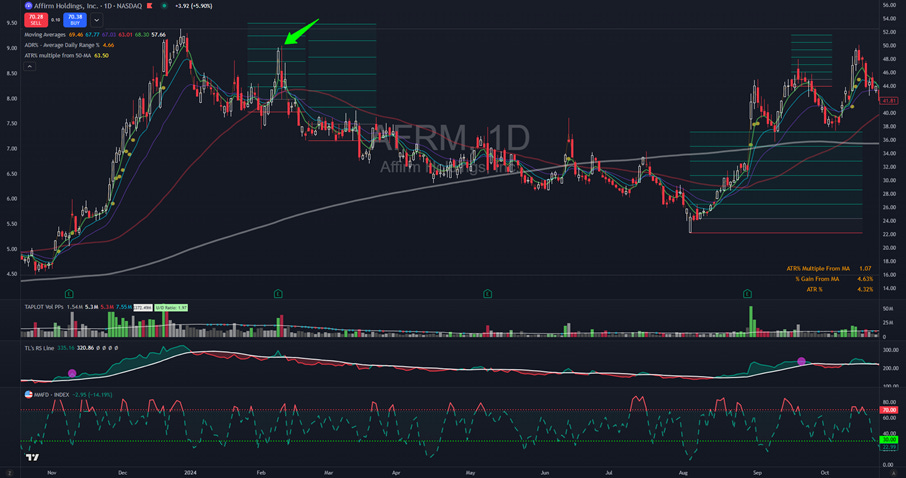Click the ATR% Multiple From MA 1.07 row
The image size is (906, 478).
[829, 269]
